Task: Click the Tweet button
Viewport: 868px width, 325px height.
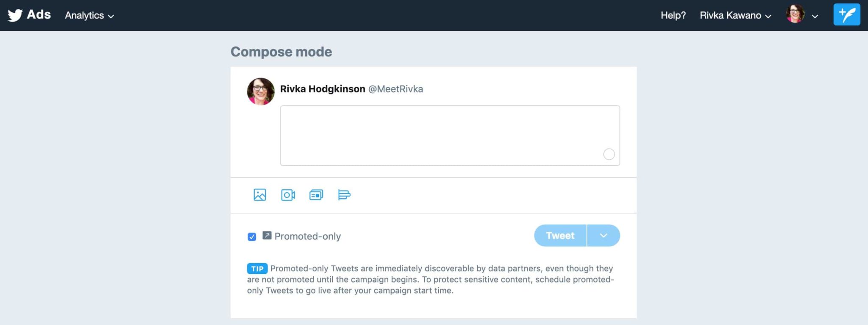Action: tap(560, 236)
